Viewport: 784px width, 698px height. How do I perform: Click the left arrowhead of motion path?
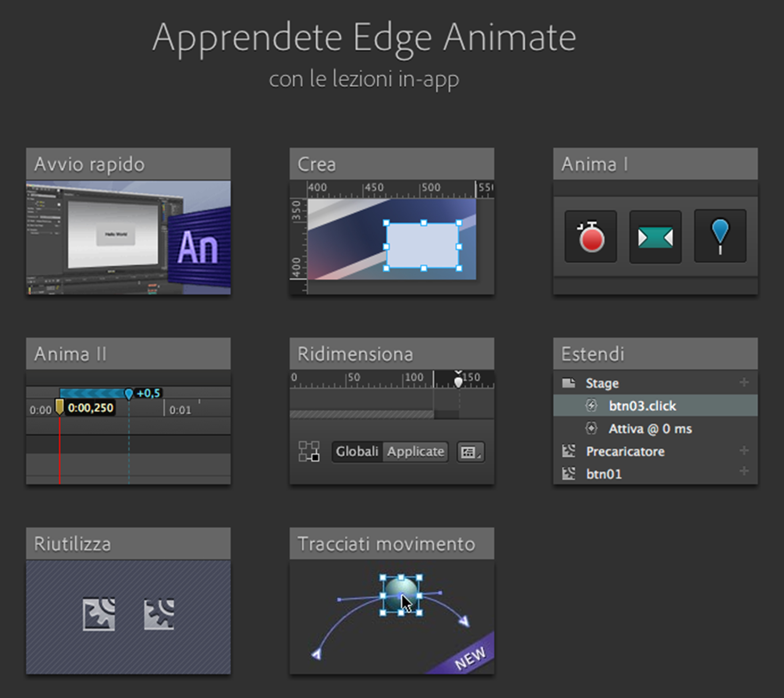(x=317, y=654)
